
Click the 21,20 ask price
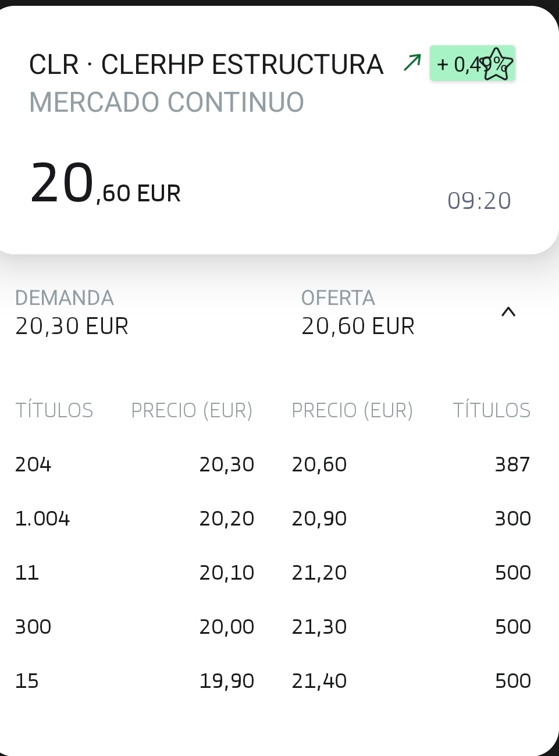click(319, 573)
